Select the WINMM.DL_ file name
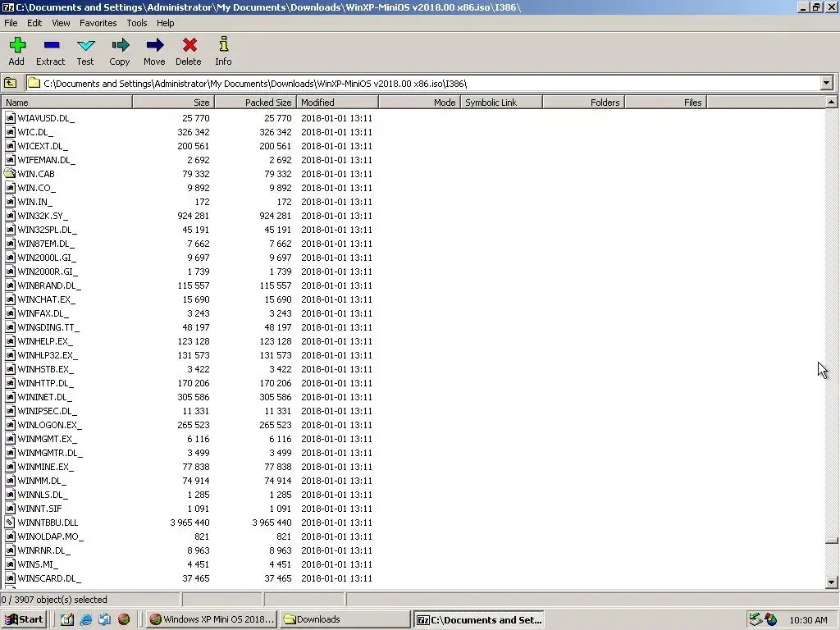 click(x=42, y=481)
